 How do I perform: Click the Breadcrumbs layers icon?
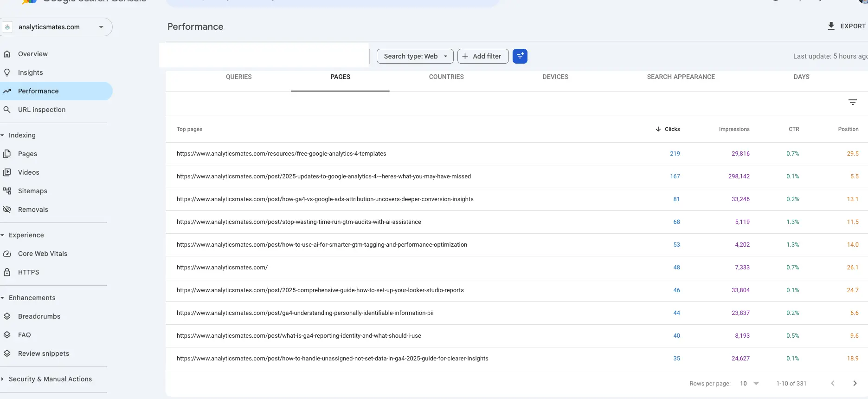click(x=7, y=316)
